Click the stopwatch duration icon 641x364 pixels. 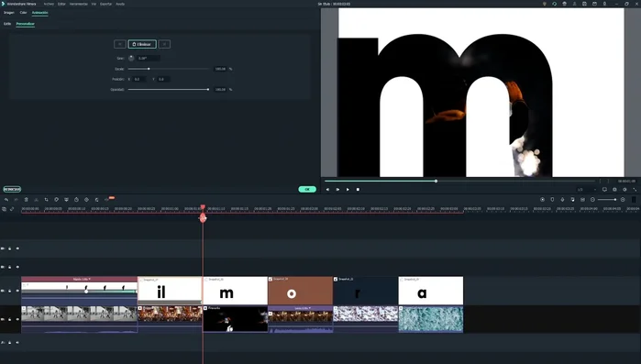tap(76, 200)
